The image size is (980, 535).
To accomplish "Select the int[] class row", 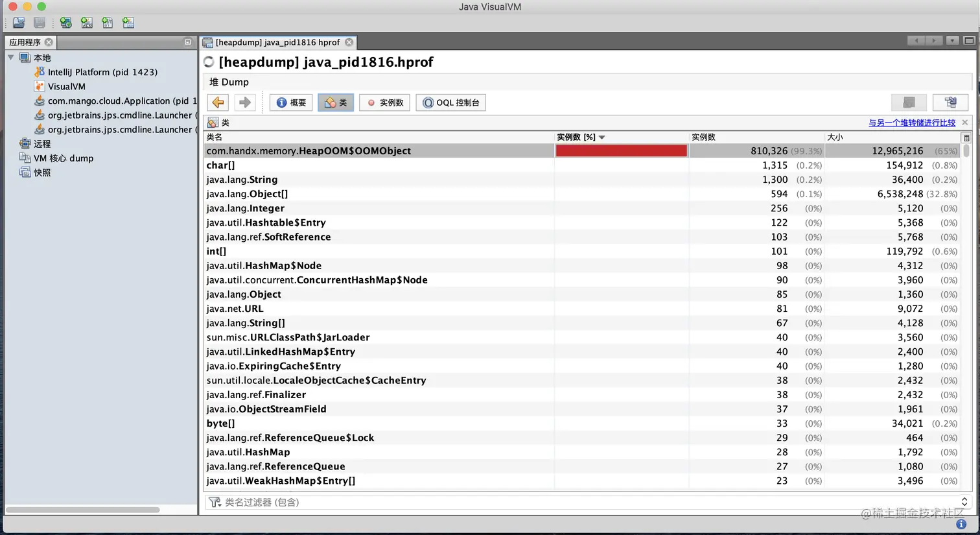I will coord(583,251).
